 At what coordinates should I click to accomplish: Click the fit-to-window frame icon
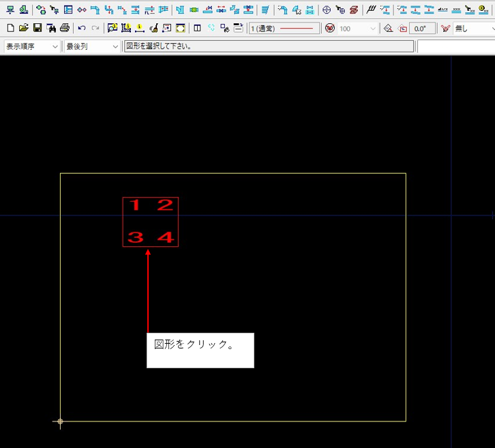180,29
